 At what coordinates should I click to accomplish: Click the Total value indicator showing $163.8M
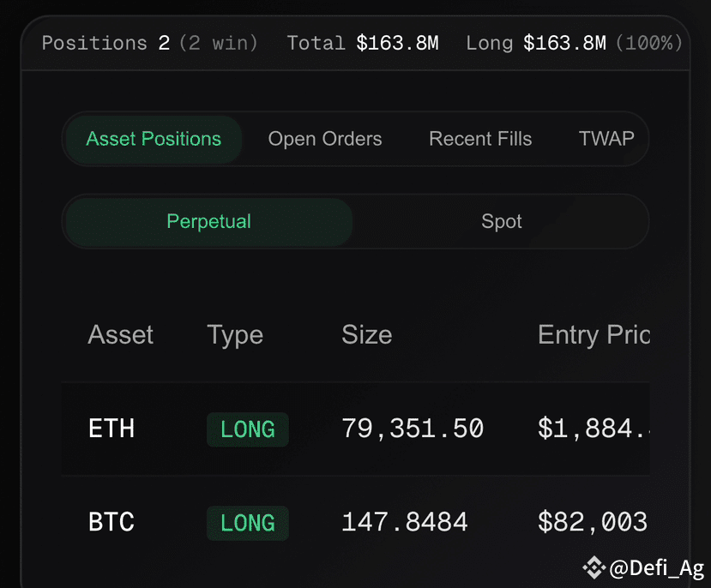[x=363, y=43]
